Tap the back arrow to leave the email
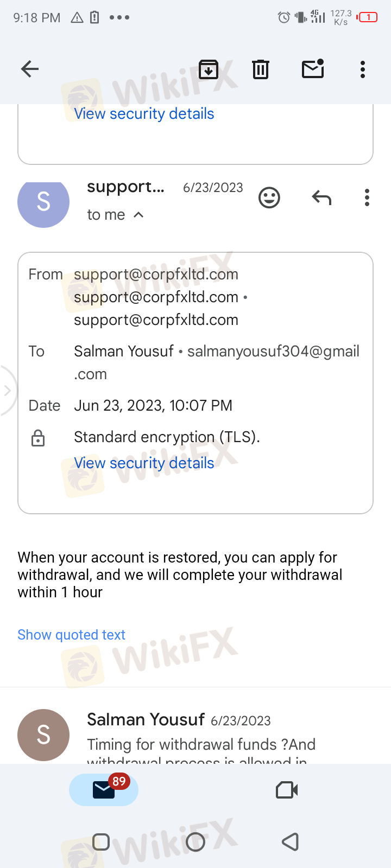 pos(30,69)
